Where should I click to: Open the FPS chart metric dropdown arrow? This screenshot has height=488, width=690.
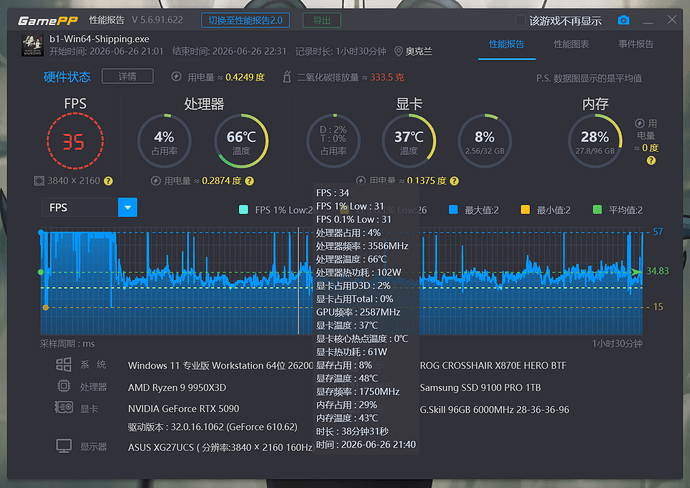click(x=128, y=207)
